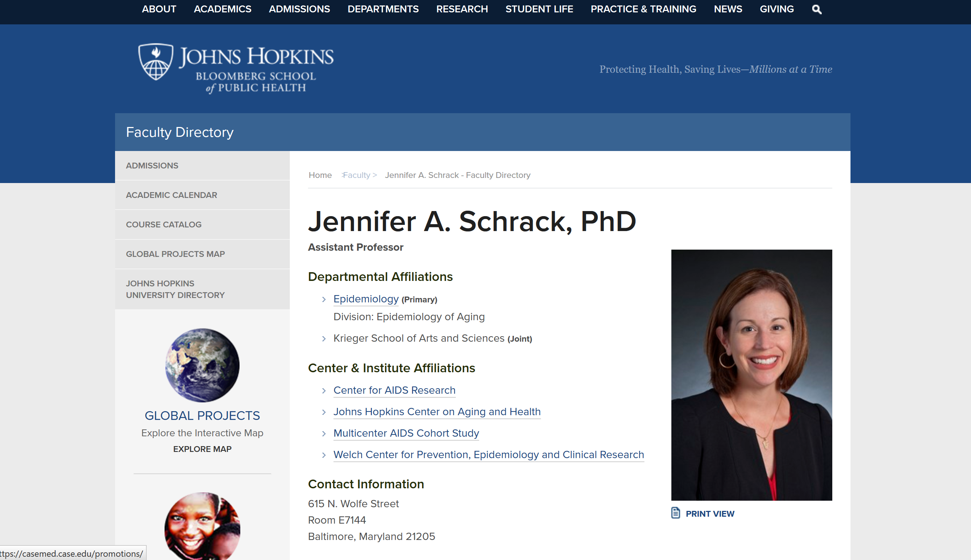The image size is (971, 560).
Task: Click 'Explore the Interactive Map' text
Action: [202, 433]
